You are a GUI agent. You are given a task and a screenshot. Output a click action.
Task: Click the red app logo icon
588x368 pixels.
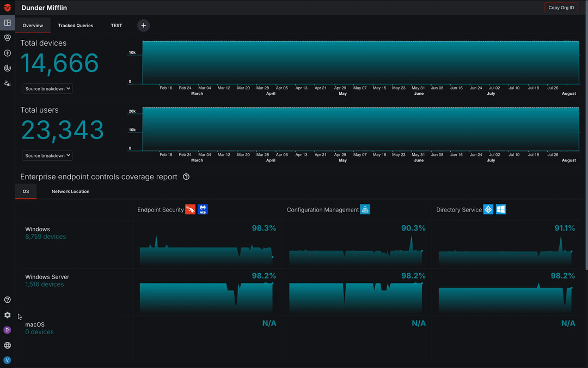tap(7, 8)
